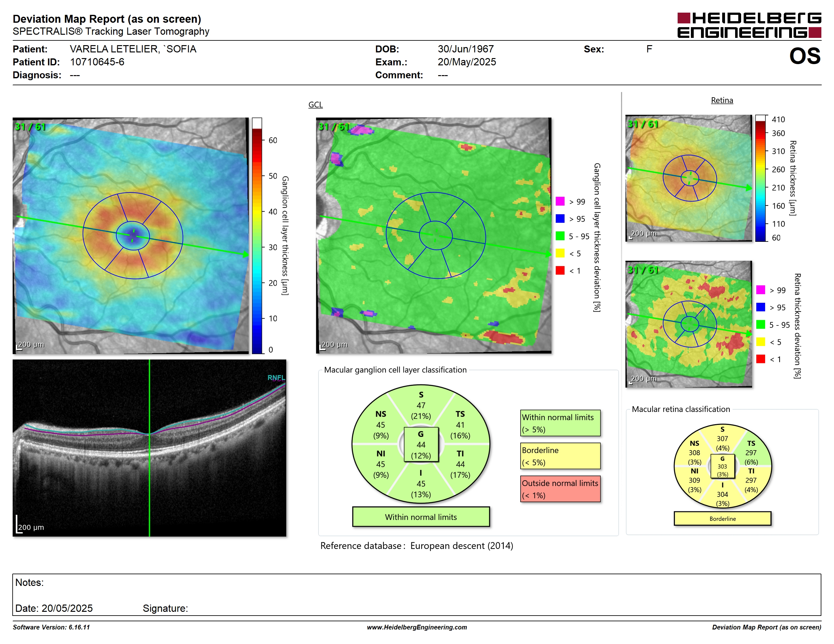Click the underlined GCL heading
834x644 pixels.
click(x=315, y=104)
